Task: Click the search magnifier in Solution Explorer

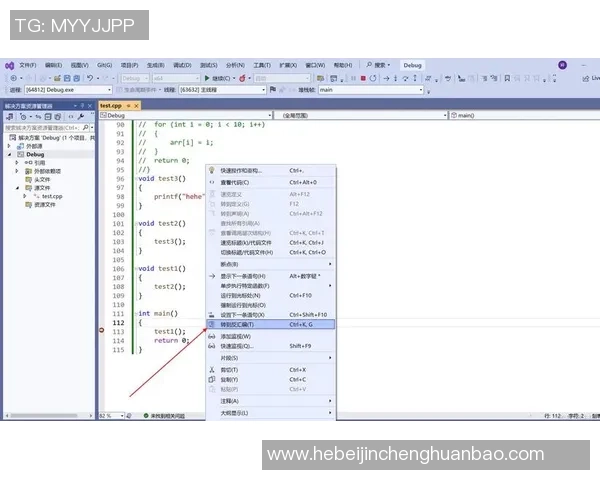Action: pyautogui.click(x=85, y=127)
